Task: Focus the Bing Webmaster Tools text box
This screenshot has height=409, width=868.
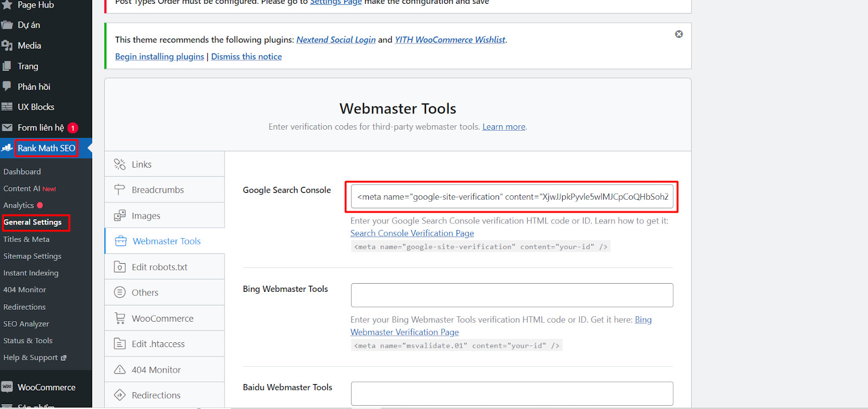Action: tap(512, 295)
